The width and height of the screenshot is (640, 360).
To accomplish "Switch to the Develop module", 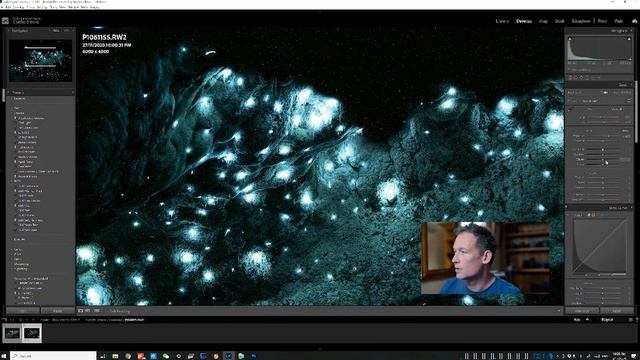I will [x=524, y=21].
